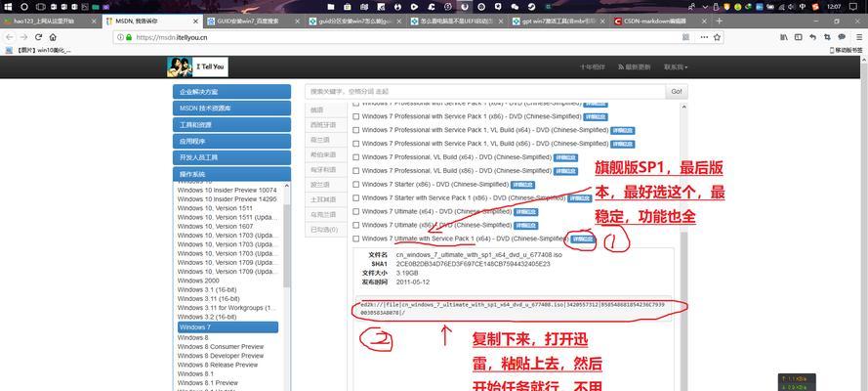Viewport: 868px width, 391px height.
Task: Expand the 工具和资源 category panel
Action: click(x=231, y=124)
